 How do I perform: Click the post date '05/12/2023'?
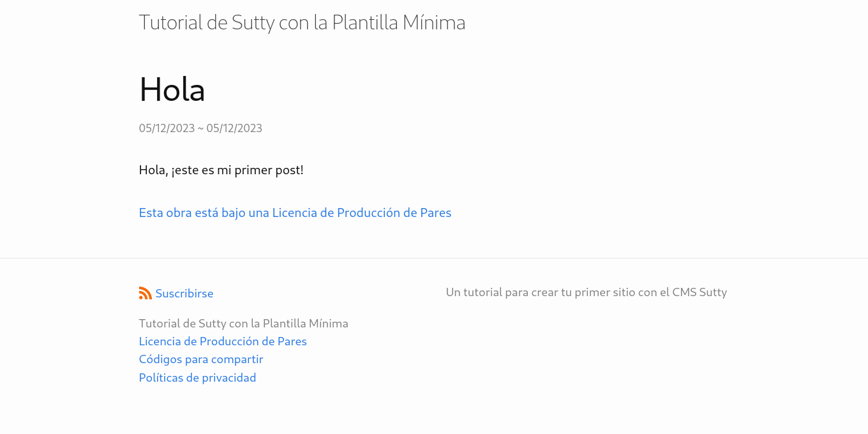click(167, 128)
